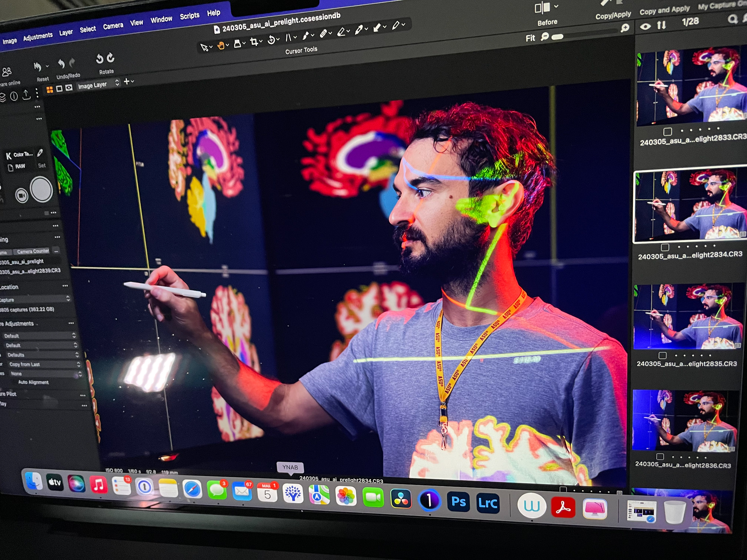The image size is (747, 560).
Task: Select the Apply Adjustments arrow tool
Action: coord(377,28)
